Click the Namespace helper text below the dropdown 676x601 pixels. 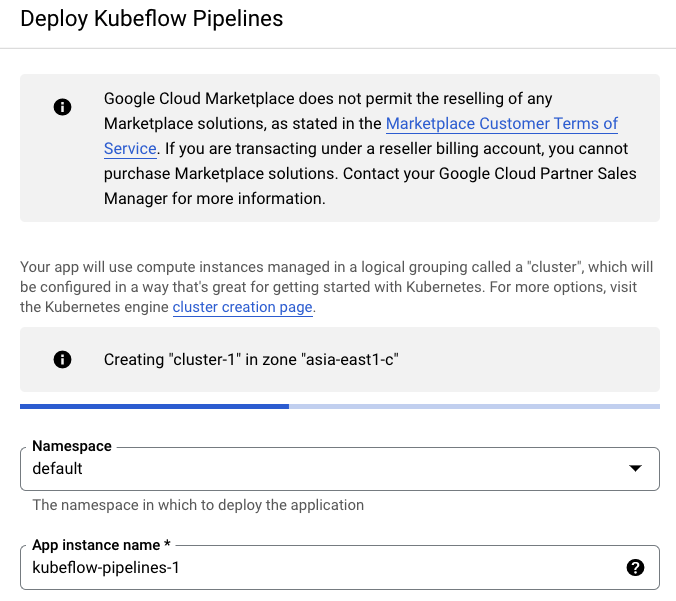(198, 505)
